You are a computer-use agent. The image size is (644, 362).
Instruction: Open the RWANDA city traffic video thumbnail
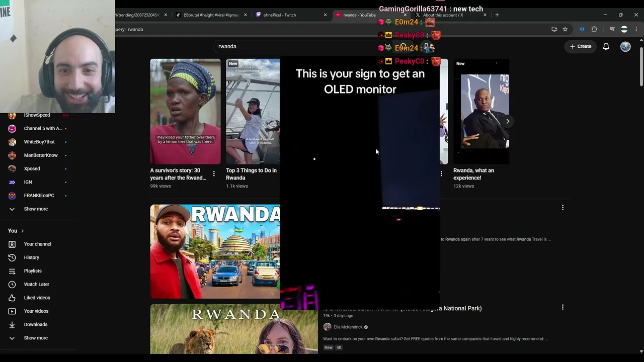[x=215, y=251]
